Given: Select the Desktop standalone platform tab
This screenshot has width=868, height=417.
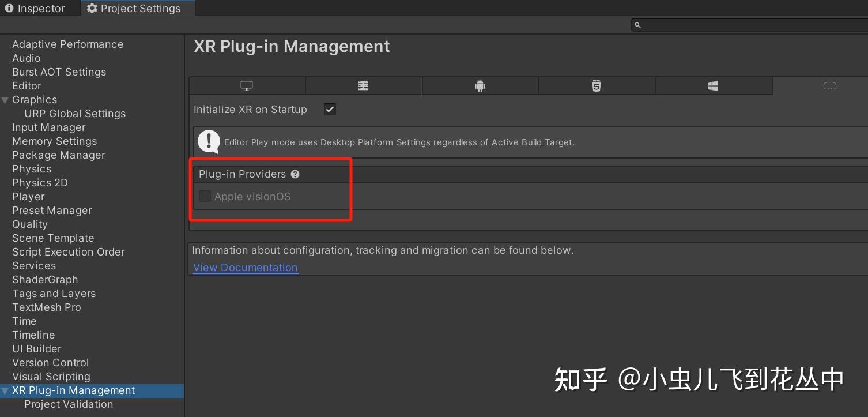Looking at the screenshot, I should (247, 86).
